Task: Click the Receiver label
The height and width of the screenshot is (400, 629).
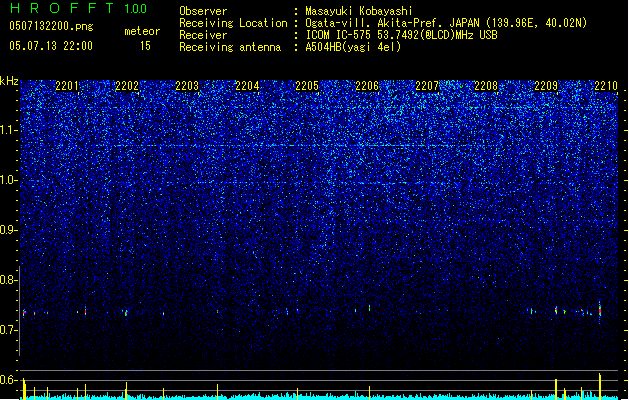Action: (x=203, y=35)
